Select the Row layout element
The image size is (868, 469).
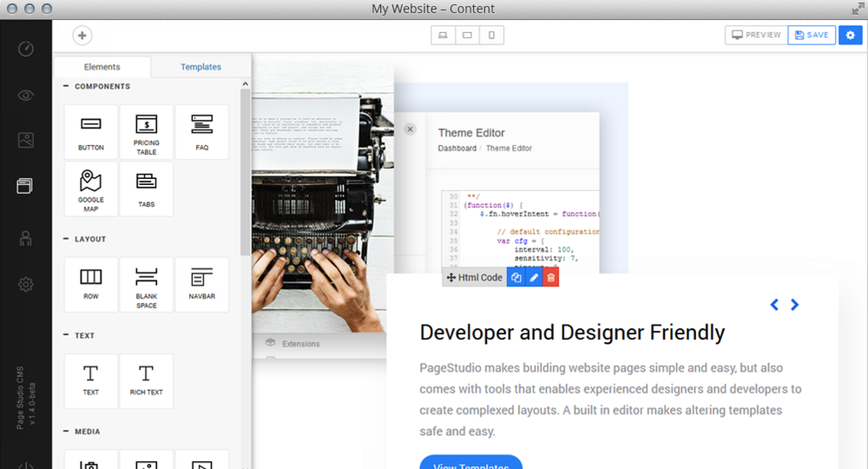[x=91, y=285]
